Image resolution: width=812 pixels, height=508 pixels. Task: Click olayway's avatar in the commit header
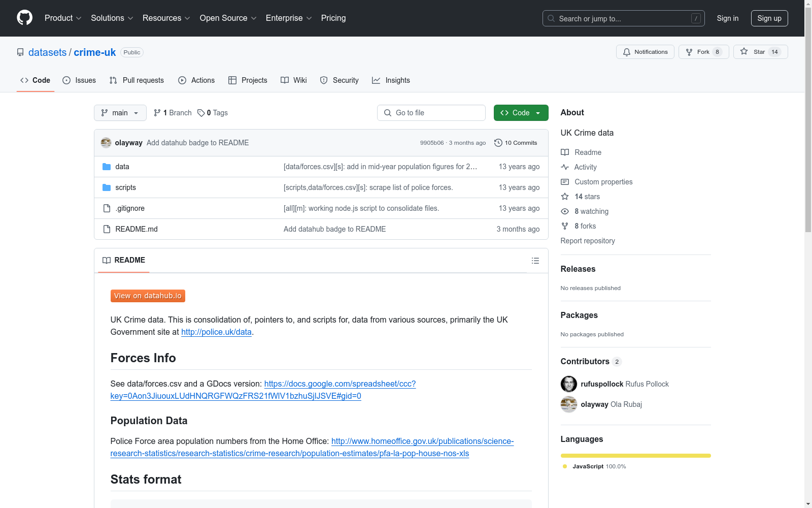click(x=106, y=143)
